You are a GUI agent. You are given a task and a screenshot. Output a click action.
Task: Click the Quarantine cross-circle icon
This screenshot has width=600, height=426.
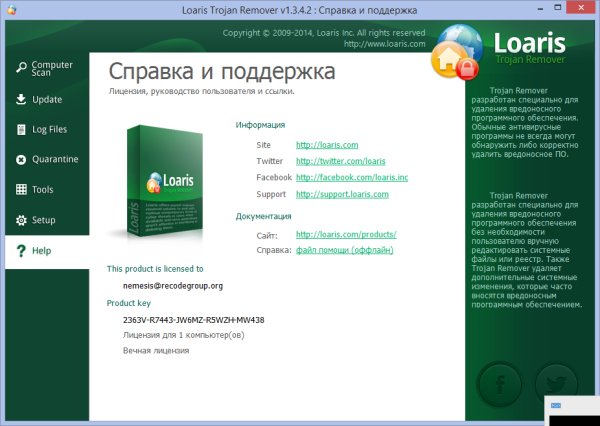(21, 159)
